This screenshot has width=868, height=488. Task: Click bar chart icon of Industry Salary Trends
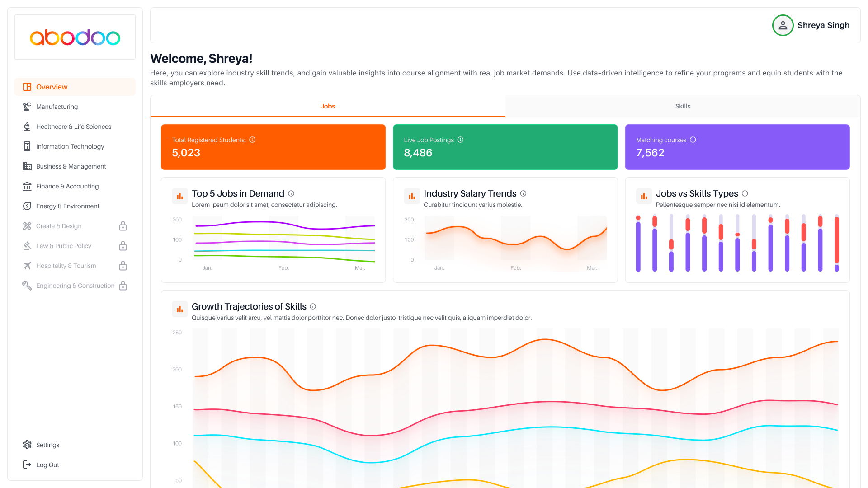(x=412, y=196)
